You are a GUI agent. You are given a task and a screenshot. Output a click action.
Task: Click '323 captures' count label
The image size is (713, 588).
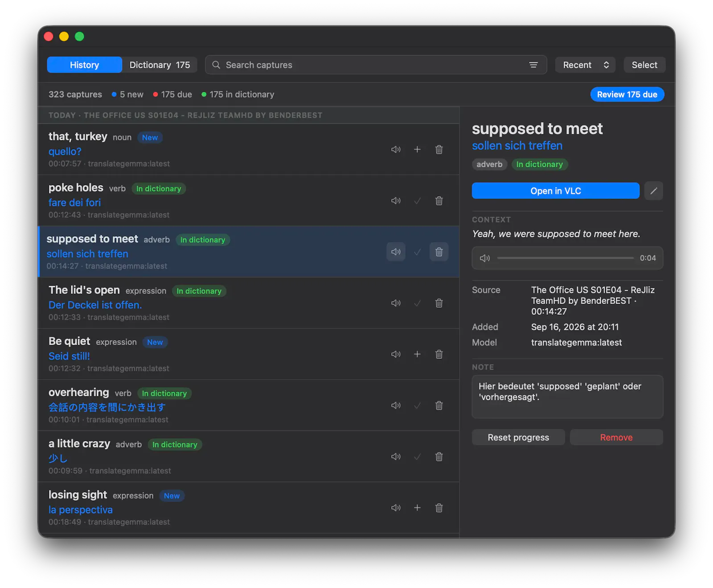75,95
